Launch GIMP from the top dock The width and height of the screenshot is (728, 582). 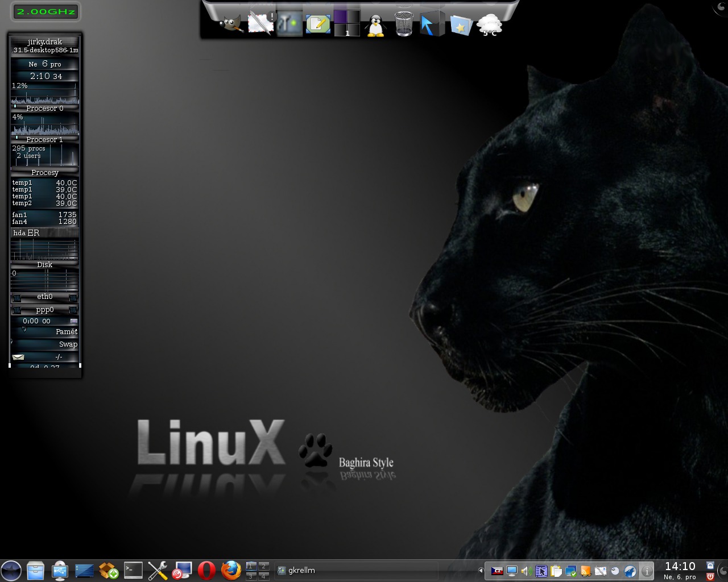point(231,24)
